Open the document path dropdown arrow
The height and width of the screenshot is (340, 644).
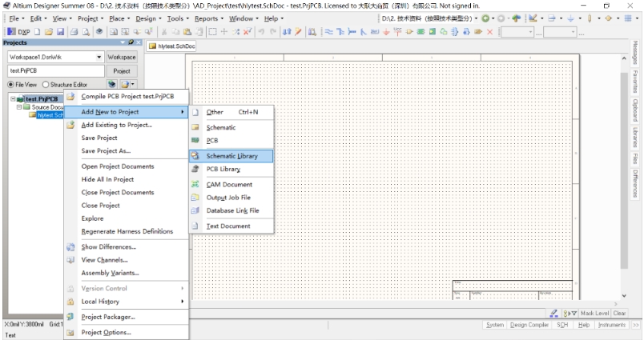(x=476, y=18)
